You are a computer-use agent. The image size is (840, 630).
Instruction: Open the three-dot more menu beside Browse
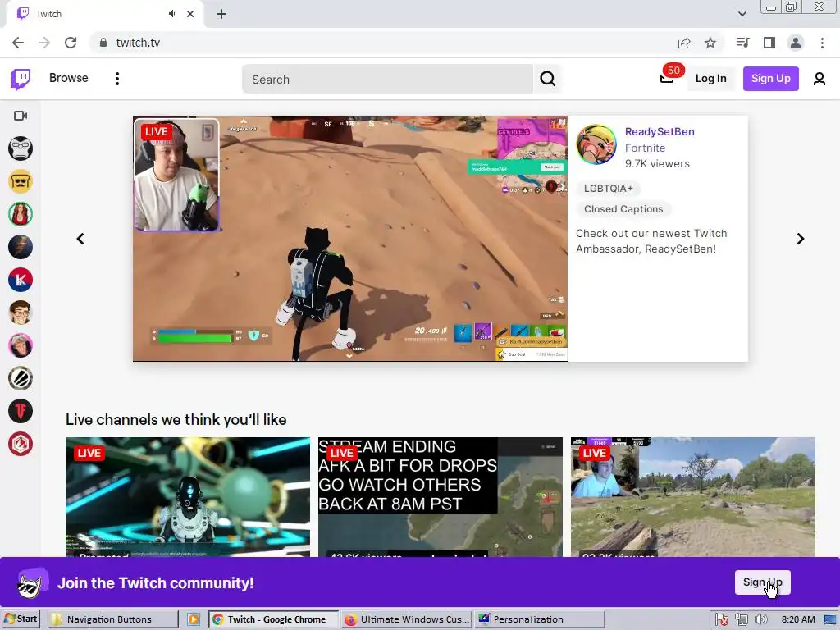click(x=116, y=79)
